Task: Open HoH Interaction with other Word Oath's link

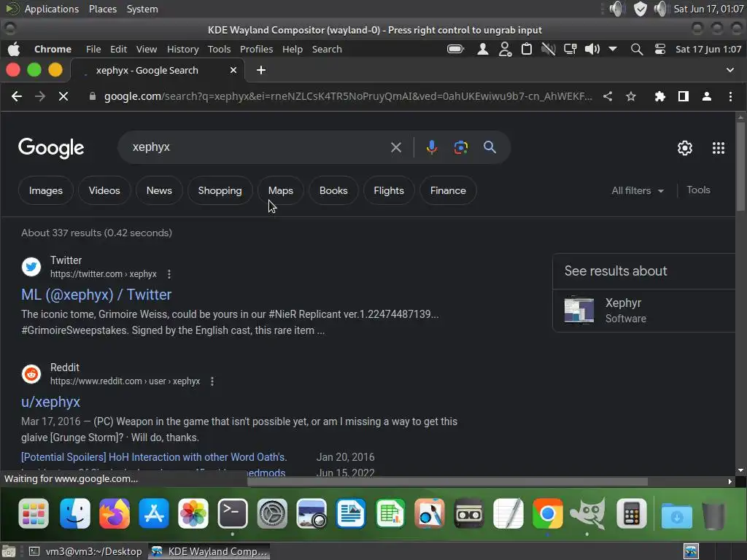Action: click(154, 457)
